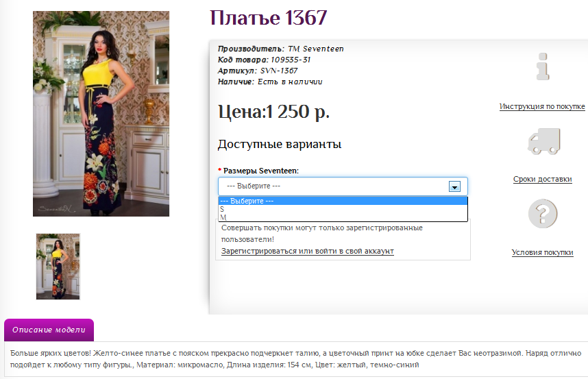
Task: Switch to the Описание модели tab
Action: 49,330
